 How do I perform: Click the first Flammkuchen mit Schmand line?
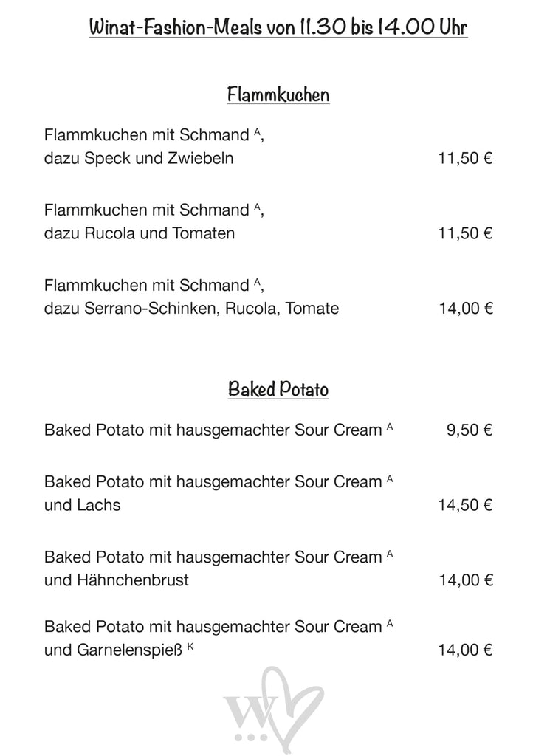(x=148, y=136)
